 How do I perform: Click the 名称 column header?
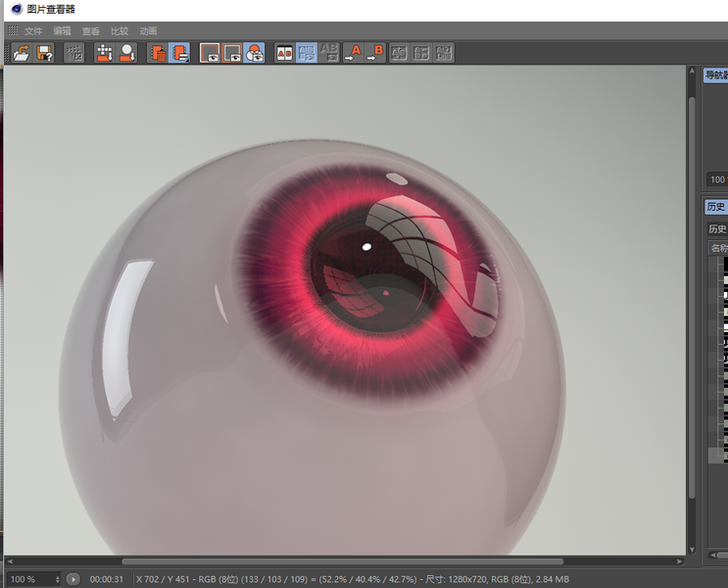(x=718, y=248)
